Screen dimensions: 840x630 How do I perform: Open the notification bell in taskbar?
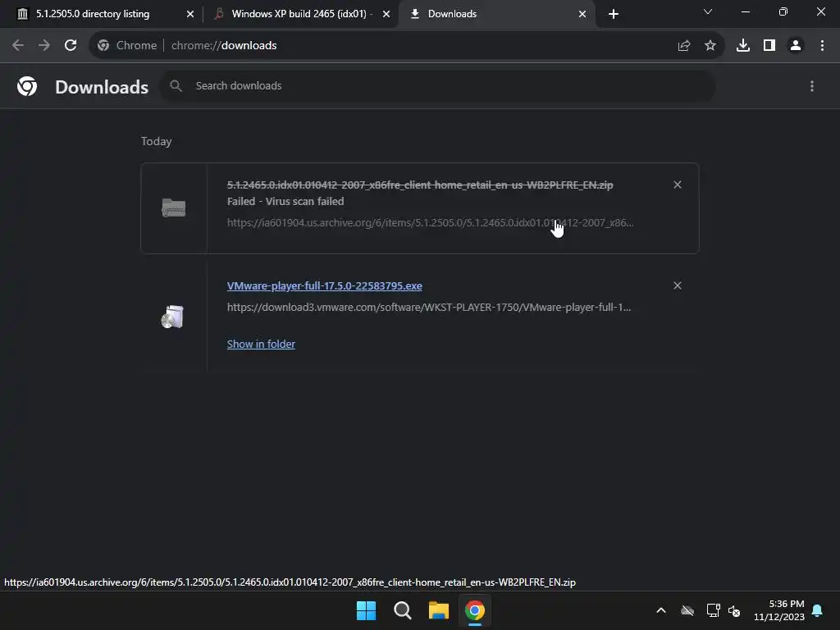point(817,610)
